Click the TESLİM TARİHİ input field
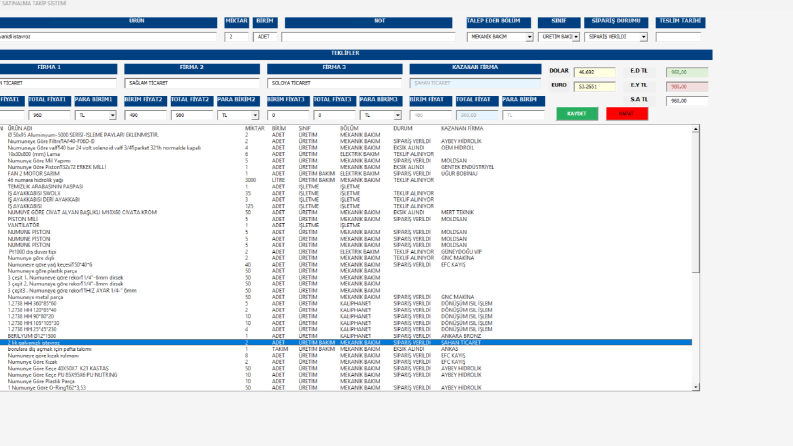The height and width of the screenshot is (446, 793). point(678,37)
